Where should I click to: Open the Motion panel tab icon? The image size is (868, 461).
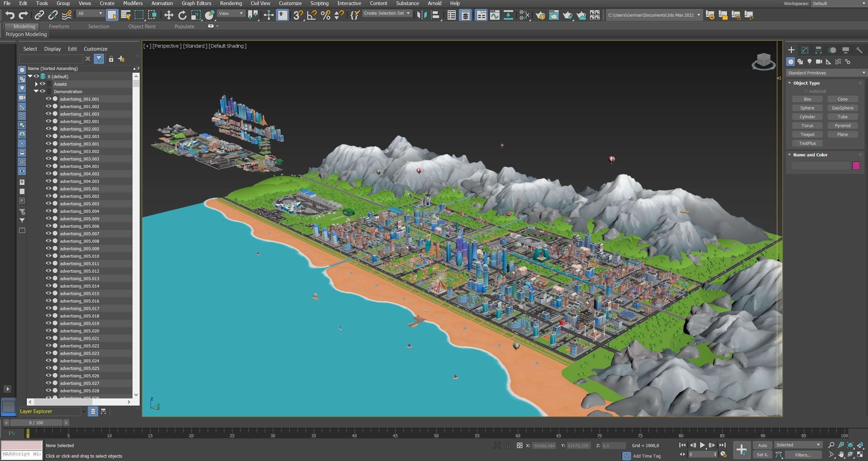pos(832,50)
